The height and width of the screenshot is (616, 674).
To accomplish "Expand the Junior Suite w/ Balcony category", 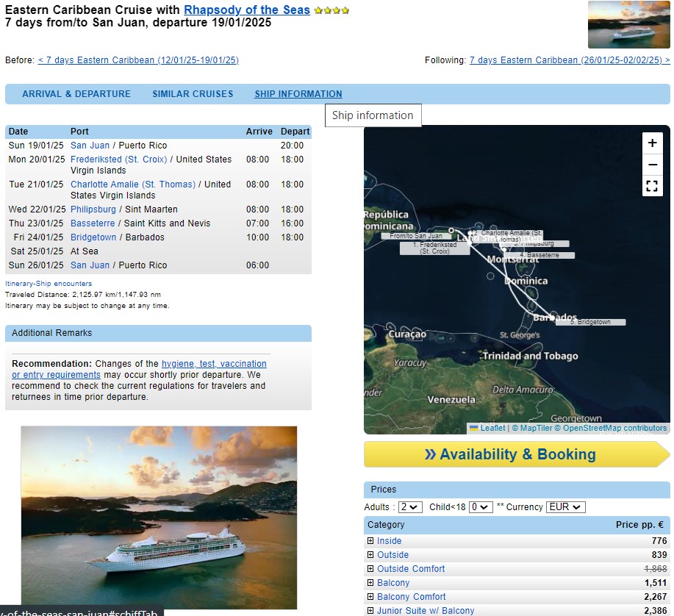I will (x=370, y=610).
